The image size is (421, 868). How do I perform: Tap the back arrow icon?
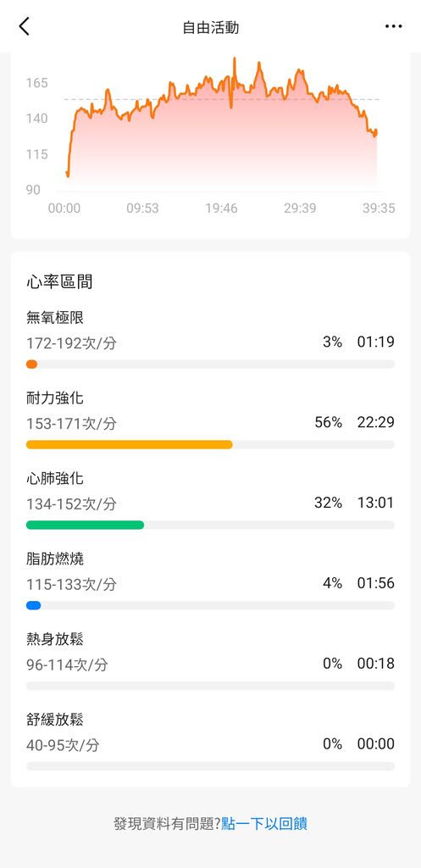(24, 26)
